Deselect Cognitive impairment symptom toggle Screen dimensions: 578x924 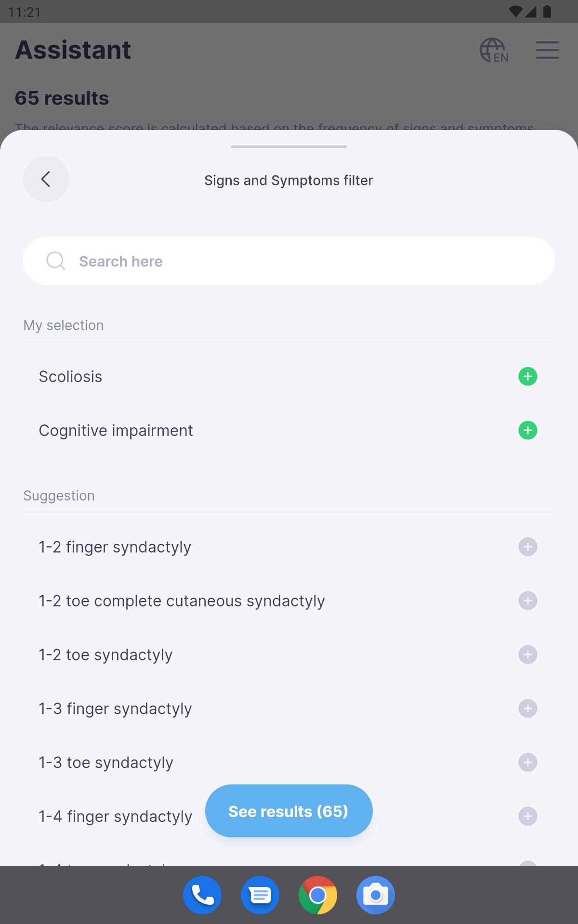(x=527, y=430)
